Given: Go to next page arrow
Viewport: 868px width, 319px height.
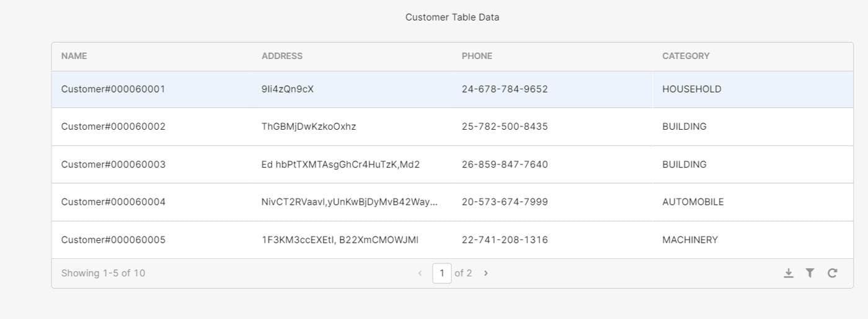Looking at the screenshot, I should [486, 273].
